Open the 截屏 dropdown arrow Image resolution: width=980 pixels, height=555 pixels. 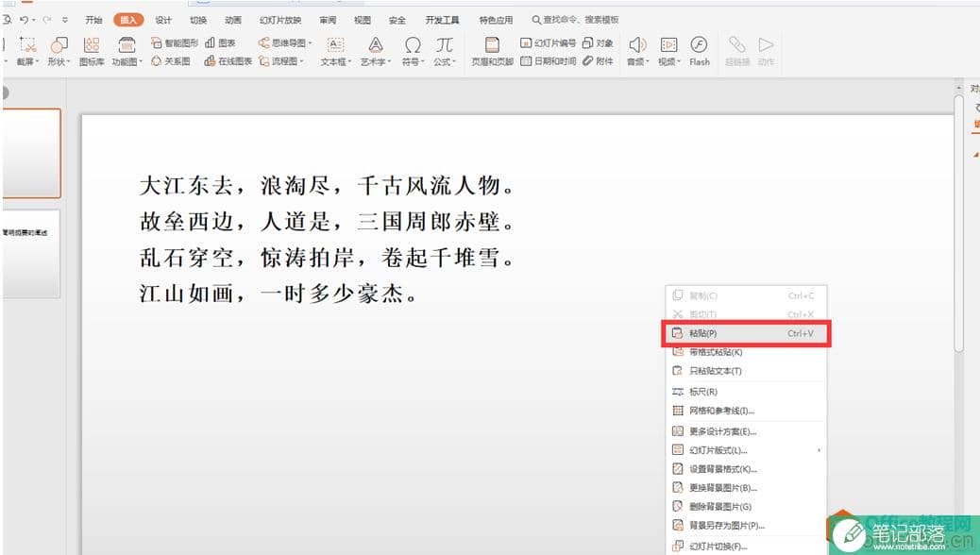[37, 62]
